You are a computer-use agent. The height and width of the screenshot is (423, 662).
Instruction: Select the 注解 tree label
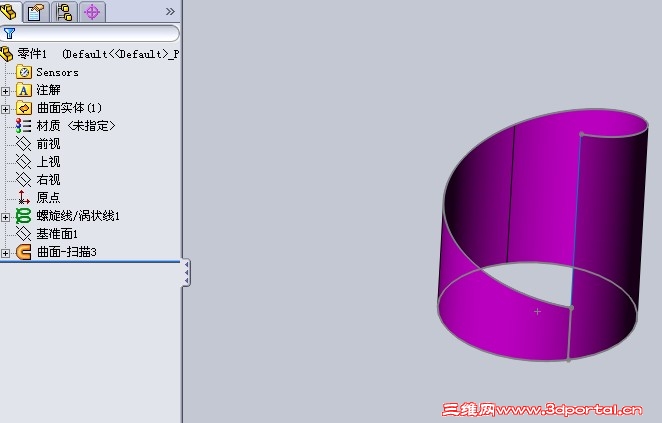tap(48, 90)
